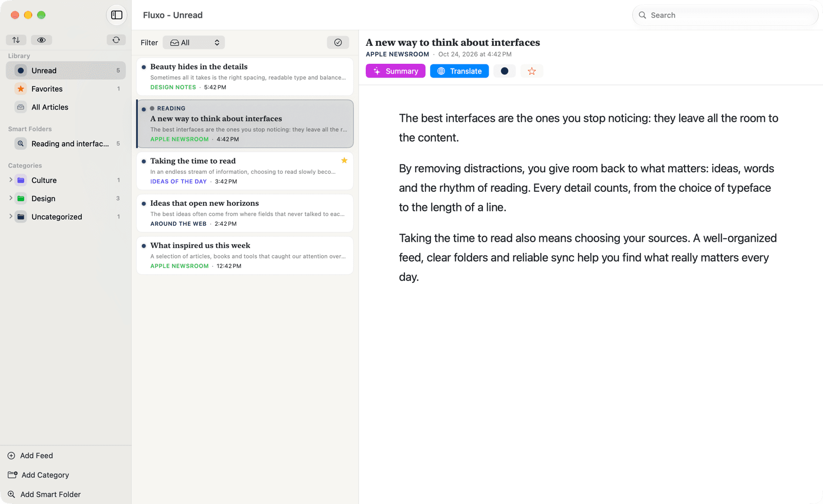The image size is (823, 504).
Task: Click the sort order arrows icon
Action: coord(16,40)
